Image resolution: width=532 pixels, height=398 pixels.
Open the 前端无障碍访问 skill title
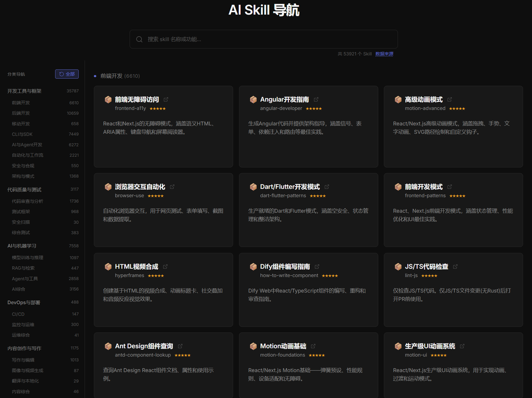click(137, 99)
